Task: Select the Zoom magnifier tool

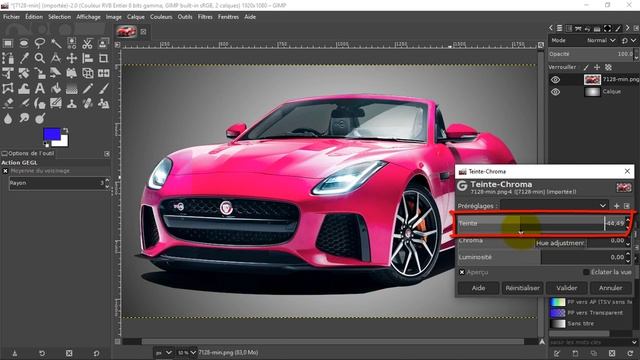Action: (40, 58)
